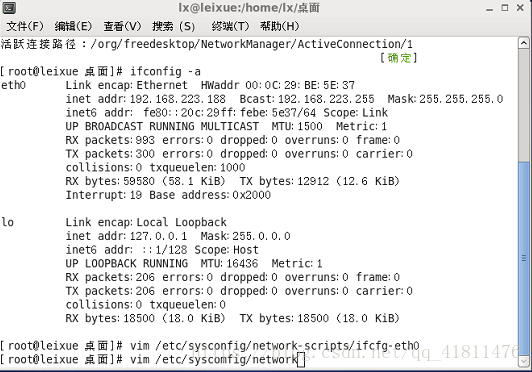
Task: Click 'Link encap:Local Loopback' text
Action: [x=146, y=222]
